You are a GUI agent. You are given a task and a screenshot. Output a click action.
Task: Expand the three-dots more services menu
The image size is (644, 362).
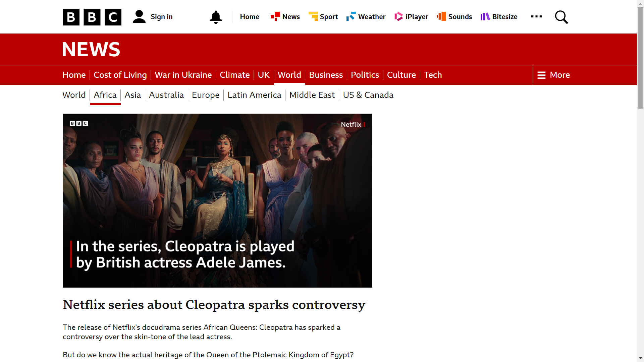[x=536, y=16]
